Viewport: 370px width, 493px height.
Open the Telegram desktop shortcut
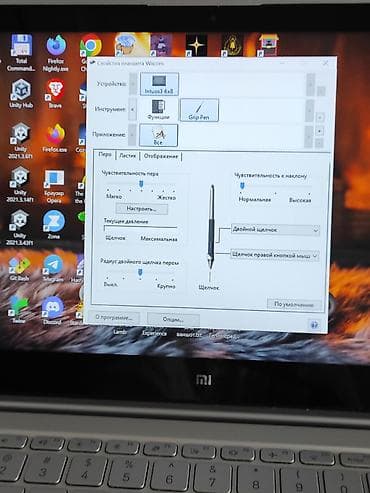53,268
